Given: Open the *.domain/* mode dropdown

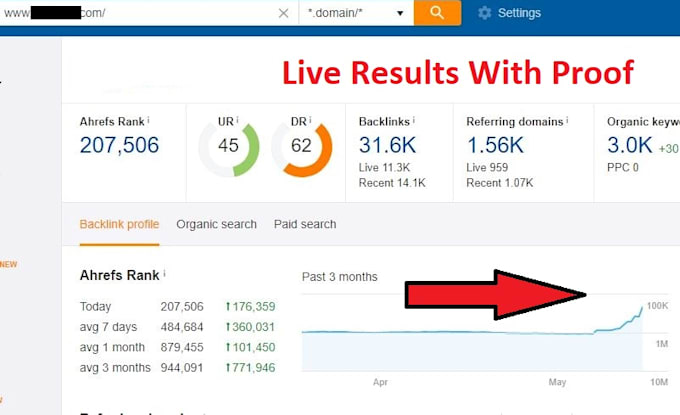Looking at the screenshot, I should pos(356,13).
